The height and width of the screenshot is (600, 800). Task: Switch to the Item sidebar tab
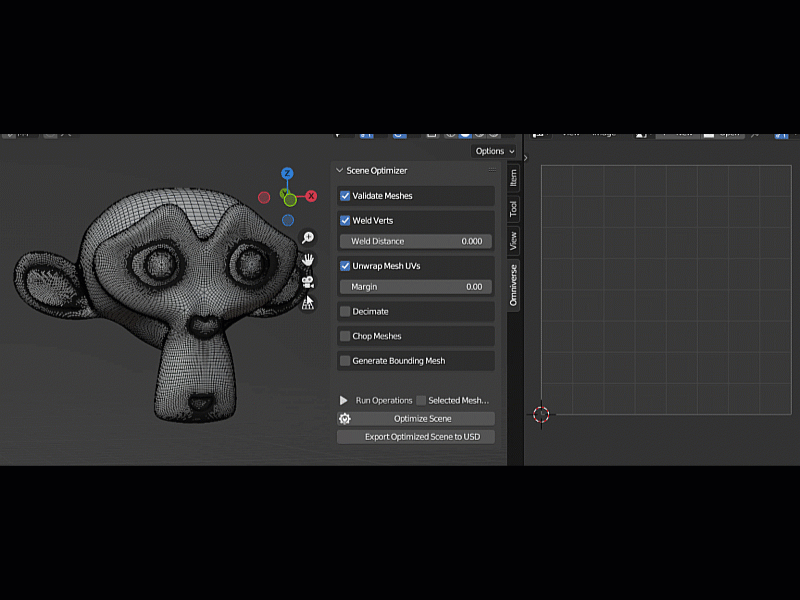[x=514, y=177]
